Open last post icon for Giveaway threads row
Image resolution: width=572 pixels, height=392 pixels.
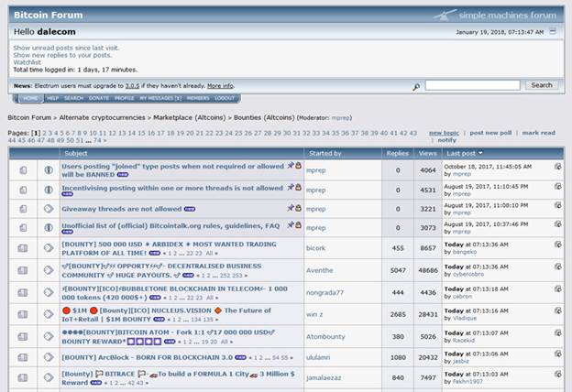pos(557,205)
